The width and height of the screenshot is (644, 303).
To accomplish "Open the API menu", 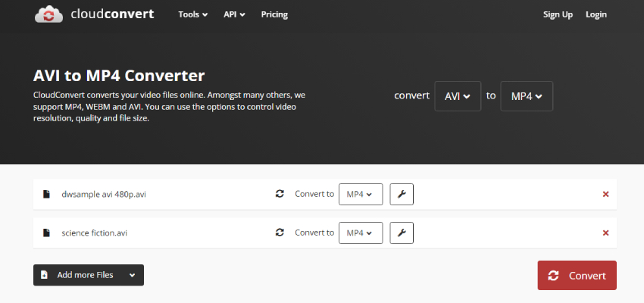I will (x=234, y=14).
